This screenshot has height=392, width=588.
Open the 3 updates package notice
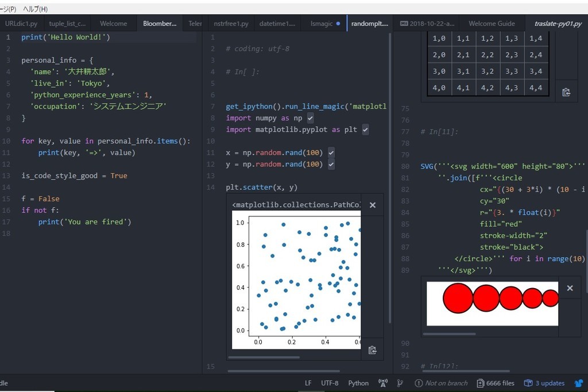(544, 383)
